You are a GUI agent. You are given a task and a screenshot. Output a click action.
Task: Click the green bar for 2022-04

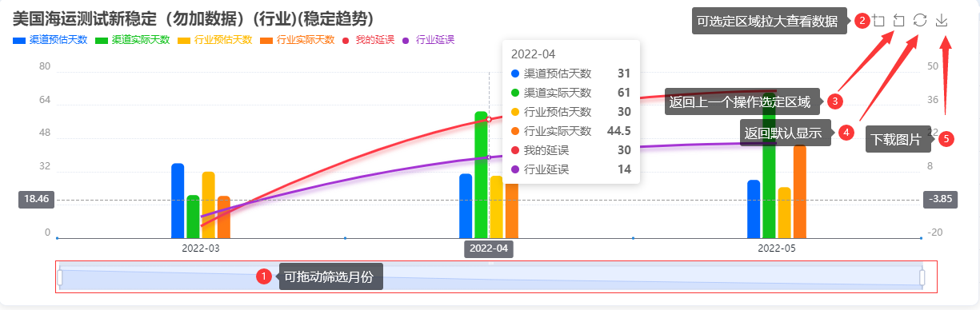point(481,175)
